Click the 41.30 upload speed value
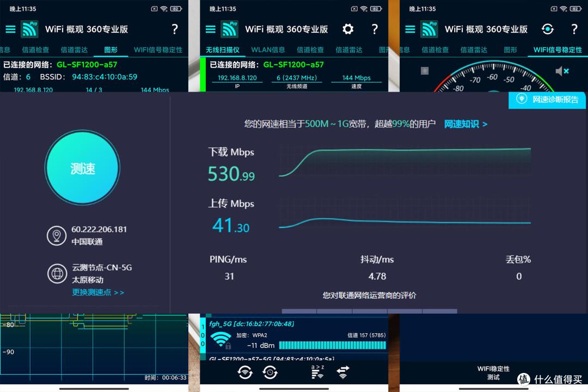The width and height of the screenshot is (588, 392). (x=231, y=226)
